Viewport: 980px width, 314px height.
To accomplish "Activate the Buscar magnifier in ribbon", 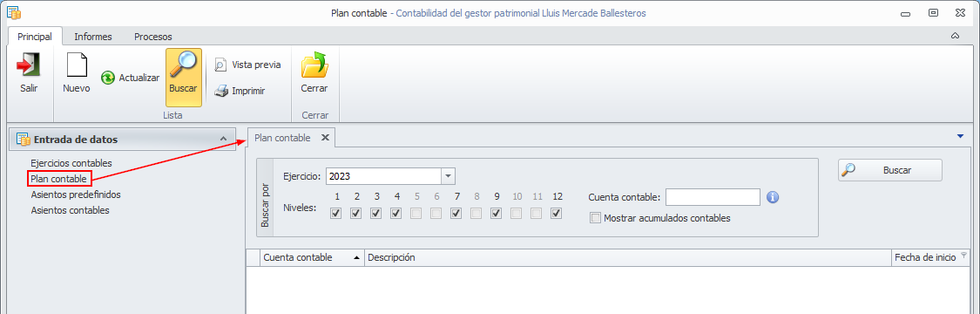I will (x=184, y=65).
